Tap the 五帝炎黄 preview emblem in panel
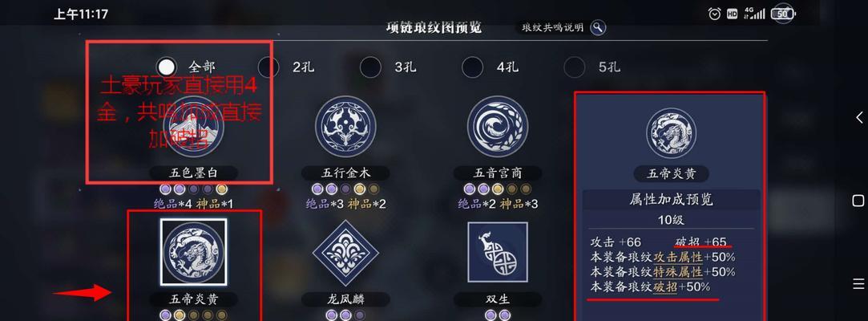 pos(672,133)
